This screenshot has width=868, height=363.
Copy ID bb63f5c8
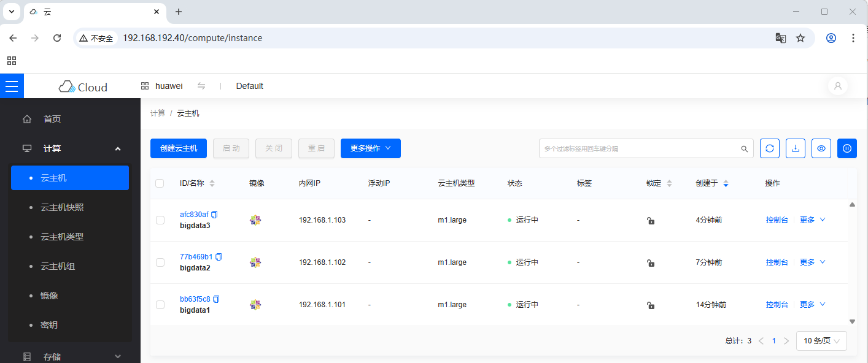coord(216,299)
